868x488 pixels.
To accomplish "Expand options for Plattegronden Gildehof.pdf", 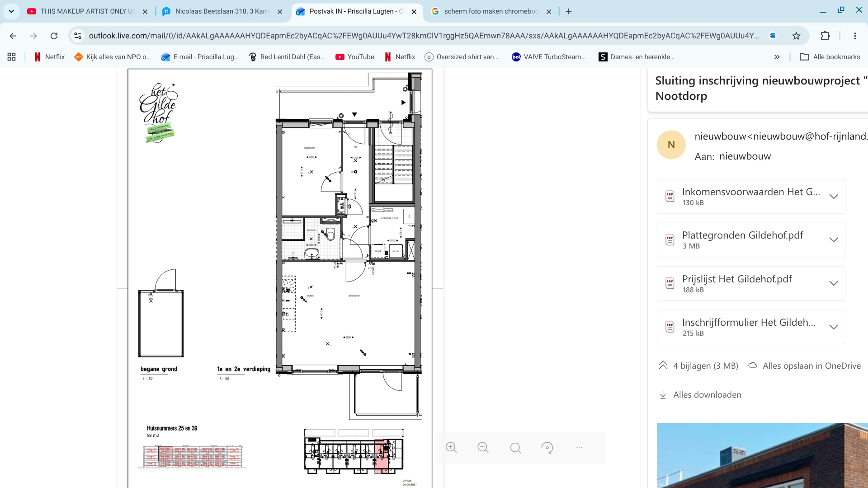I will (x=834, y=240).
